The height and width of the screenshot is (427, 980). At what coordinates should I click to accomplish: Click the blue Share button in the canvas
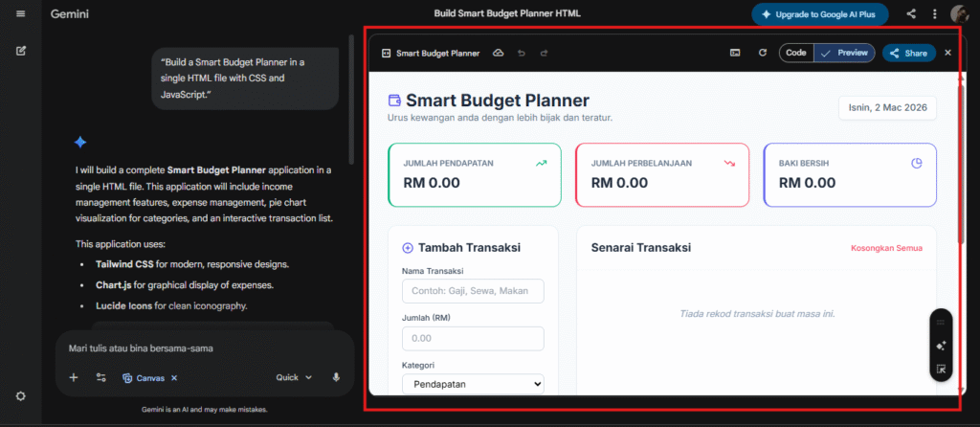pos(908,53)
